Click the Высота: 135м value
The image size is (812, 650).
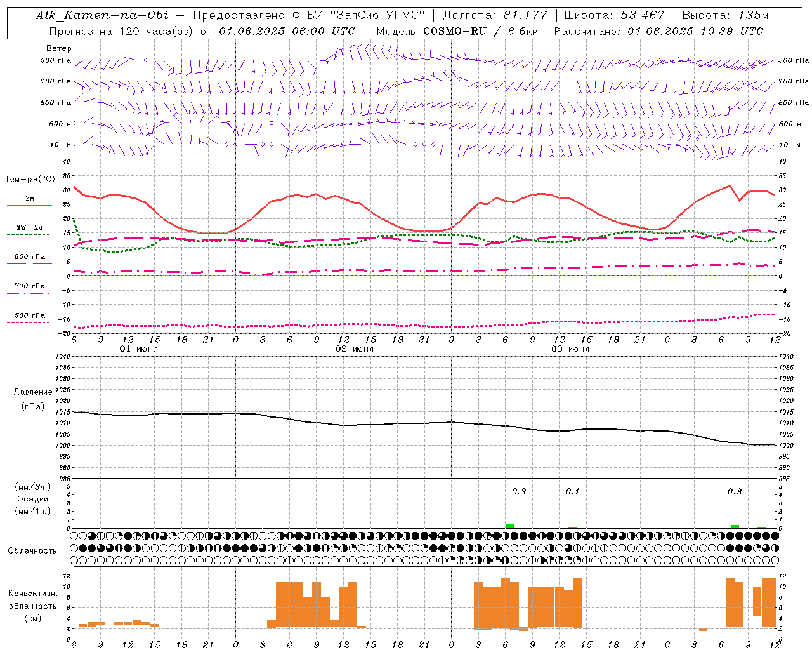[725, 15]
